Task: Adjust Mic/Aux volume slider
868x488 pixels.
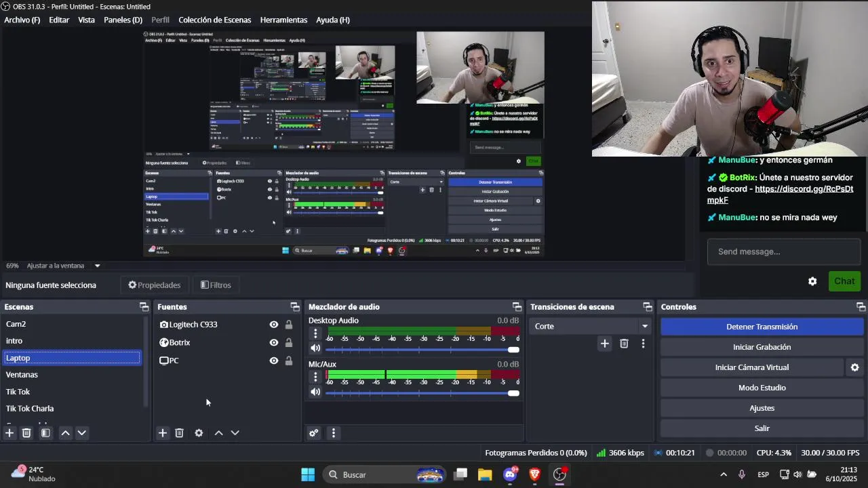Action: (x=422, y=393)
